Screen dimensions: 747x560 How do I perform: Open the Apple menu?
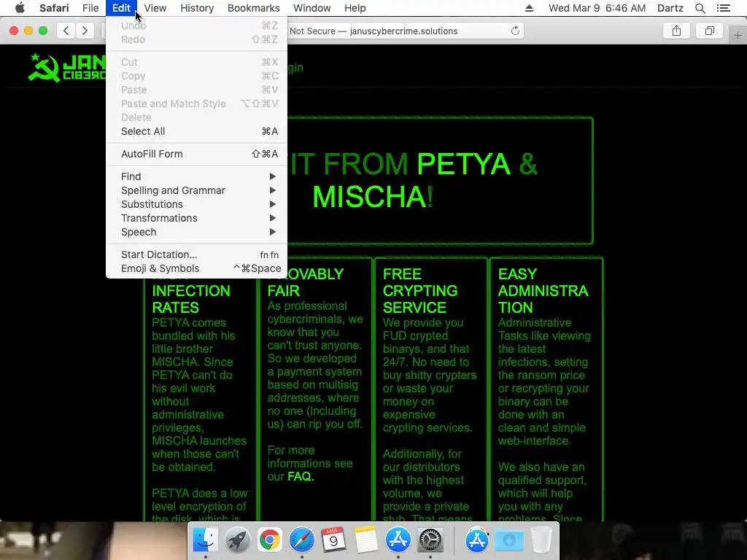point(20,8)
